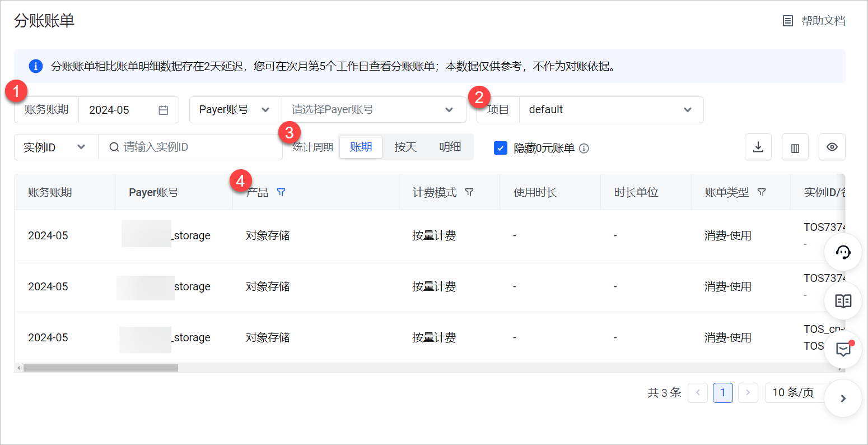Open the 计费模式 column filter icon
The height and width of the screenshot is (445, 868).
coord(469,192)
